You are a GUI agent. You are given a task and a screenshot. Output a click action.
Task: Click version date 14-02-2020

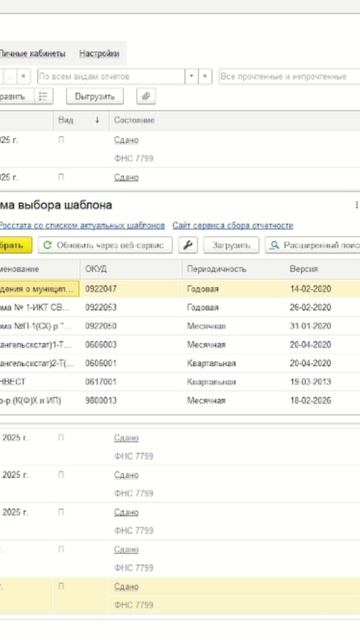point(310,289)
